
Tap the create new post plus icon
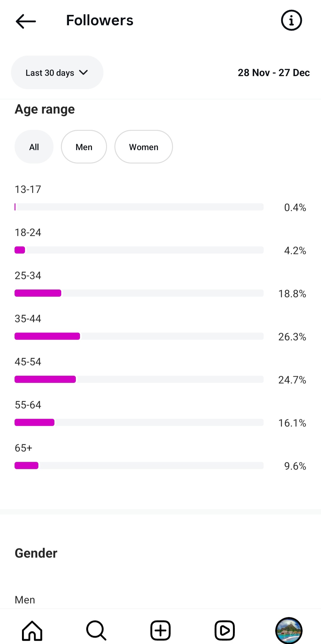point(160,630)
